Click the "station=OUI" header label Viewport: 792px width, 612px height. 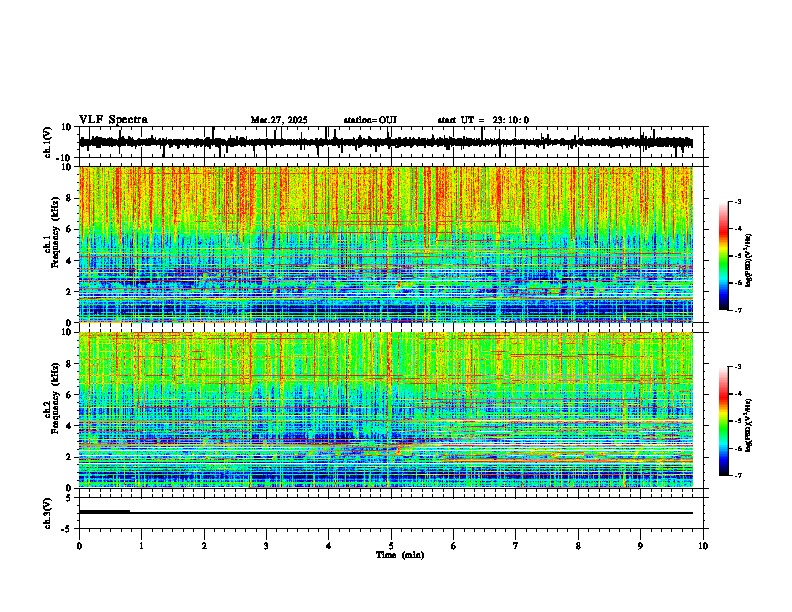click(370, 120)
